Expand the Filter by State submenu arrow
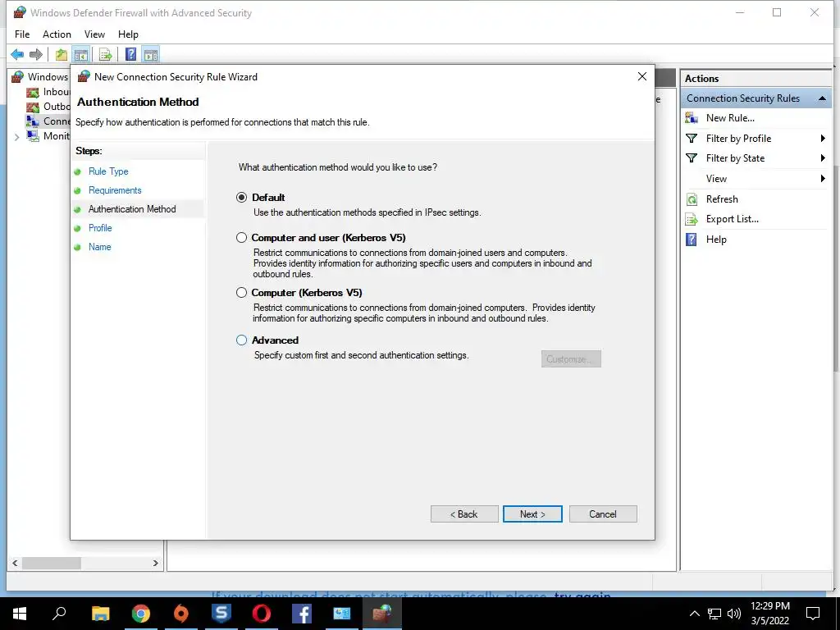840x630 pixels. (823, 158)
